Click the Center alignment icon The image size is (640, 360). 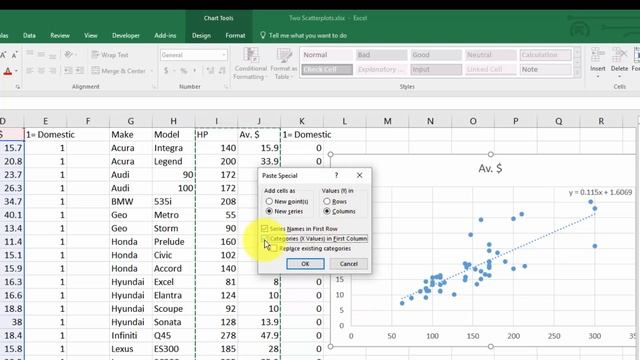pyautogui.click(x=41, y=71)
